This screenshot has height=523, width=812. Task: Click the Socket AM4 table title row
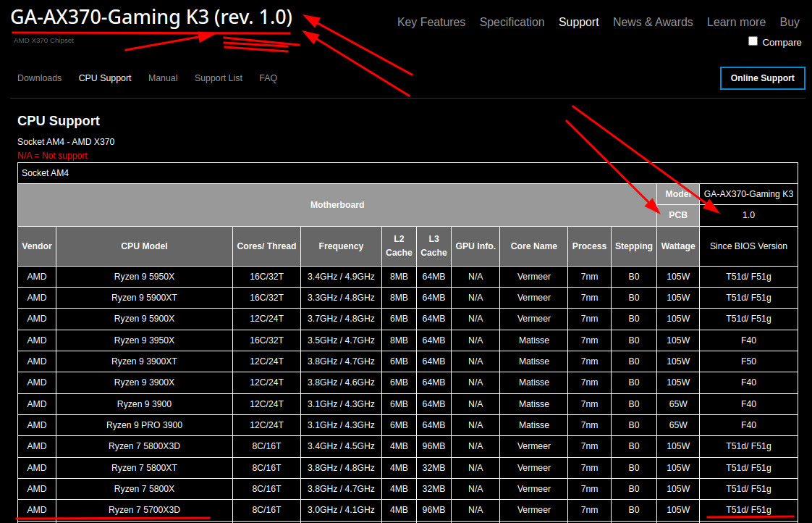pos(407,173)
